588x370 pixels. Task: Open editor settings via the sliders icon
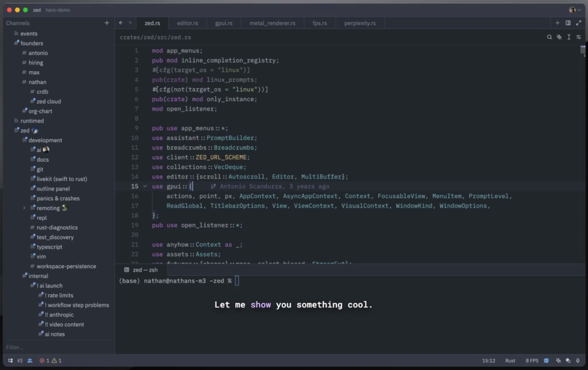pos(577,37)
